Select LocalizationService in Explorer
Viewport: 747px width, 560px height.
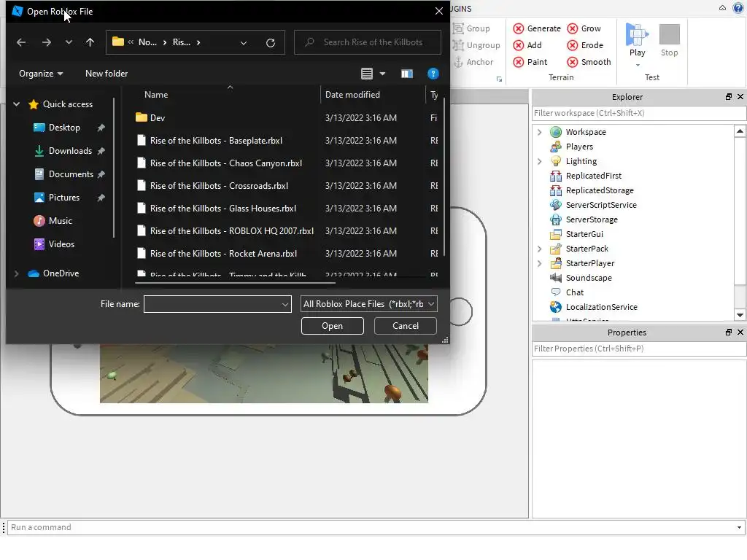[x=601, y=307]
